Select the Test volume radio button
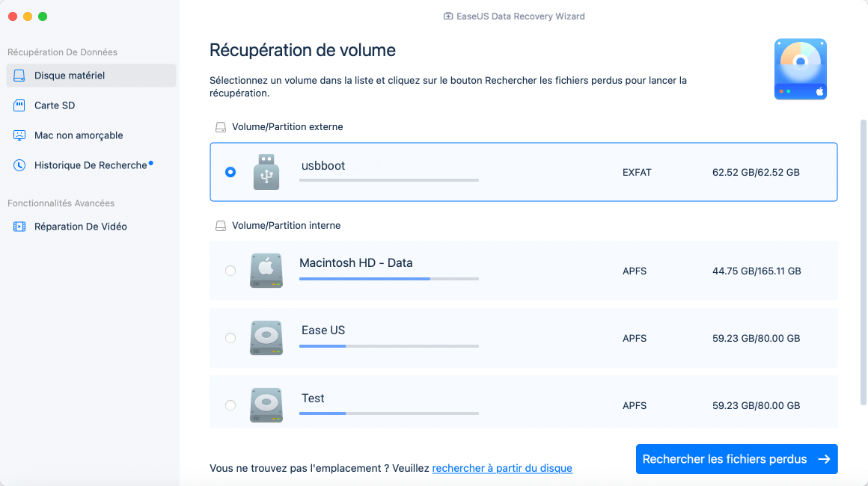Viewport: 868px width, 486px height. coord(230,405)
